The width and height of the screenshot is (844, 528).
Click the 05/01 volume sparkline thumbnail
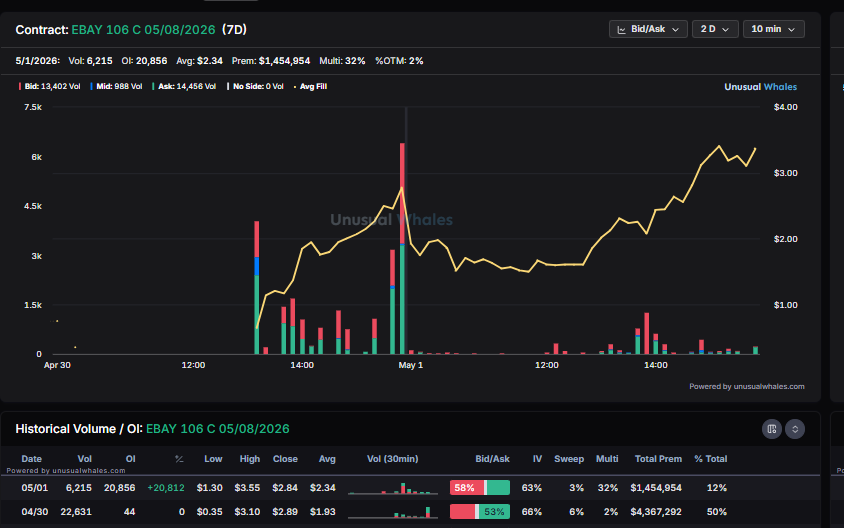tap(393, 488)
